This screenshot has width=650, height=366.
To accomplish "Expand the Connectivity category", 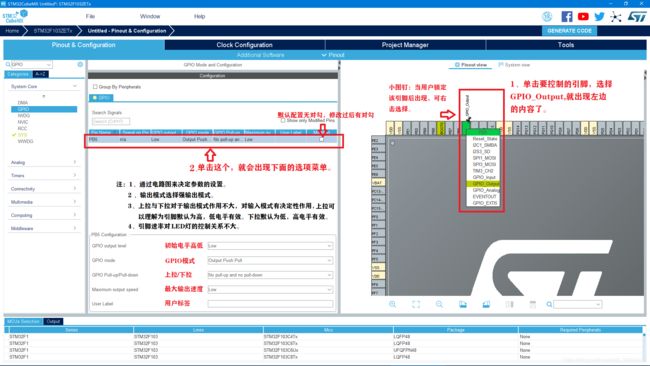I will click(75, 189).
